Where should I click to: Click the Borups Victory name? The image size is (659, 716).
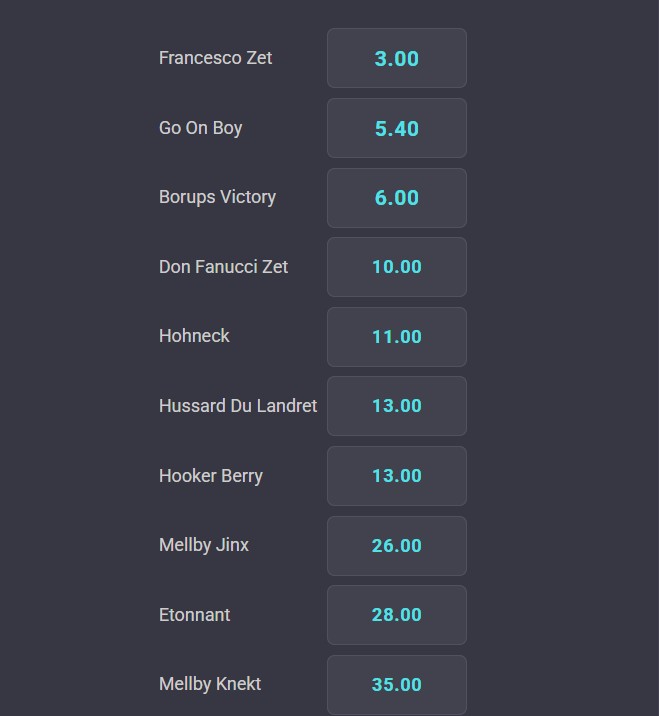point(217,198)
